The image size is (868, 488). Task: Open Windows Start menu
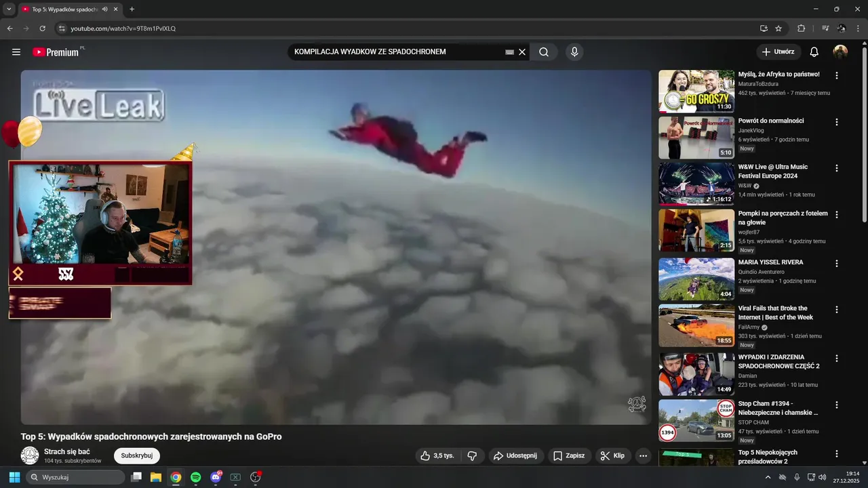14,477
